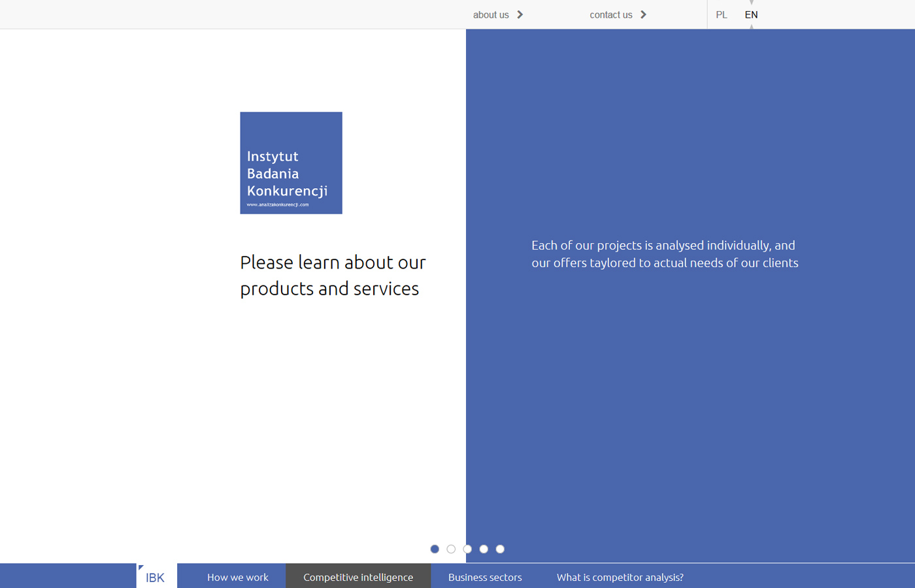Select the EN language option
915x588 pixels.
(x=752, y=14)
